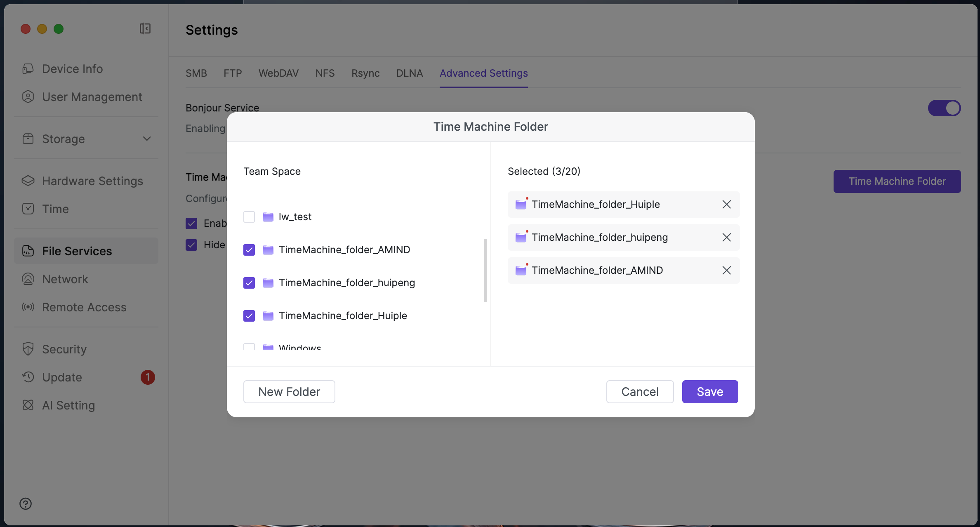
Task: Remove TimeMachine_folder_AMIND from selected list
Action: [726, 271]
